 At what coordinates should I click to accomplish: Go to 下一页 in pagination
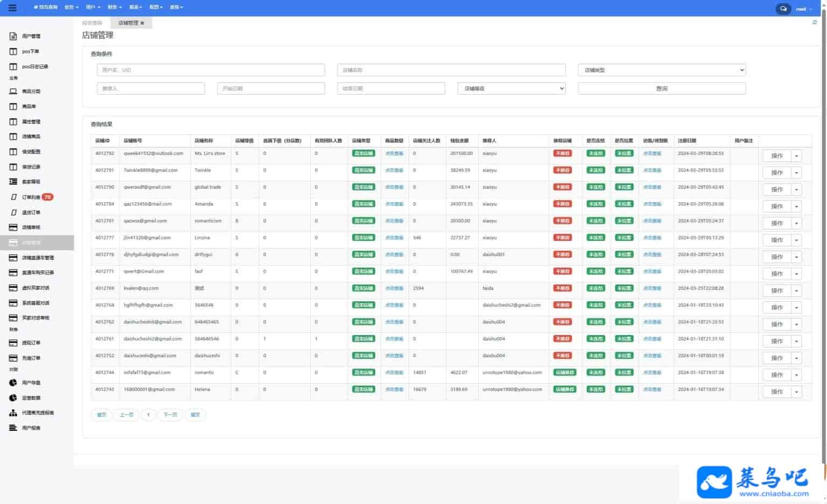pos(170,415)
